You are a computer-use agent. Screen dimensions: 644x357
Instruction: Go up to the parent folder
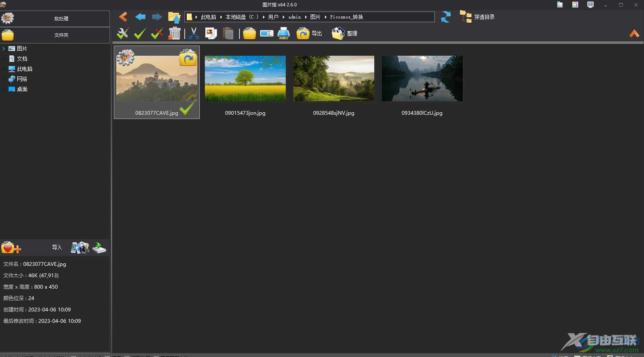(x=174, y=17)
